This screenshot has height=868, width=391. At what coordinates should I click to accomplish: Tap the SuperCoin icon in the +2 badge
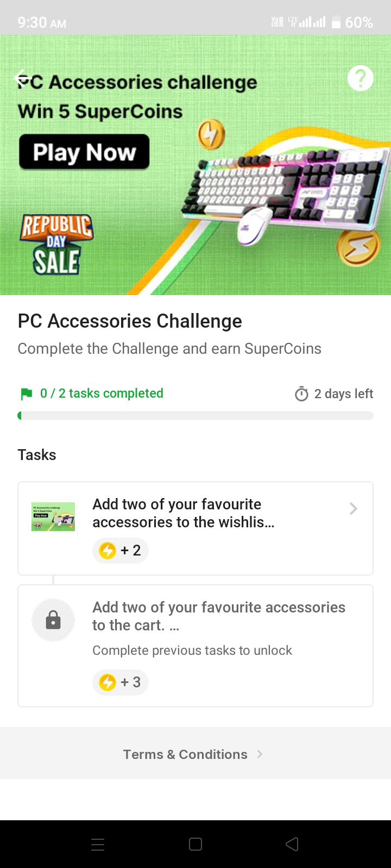point(107,550)
